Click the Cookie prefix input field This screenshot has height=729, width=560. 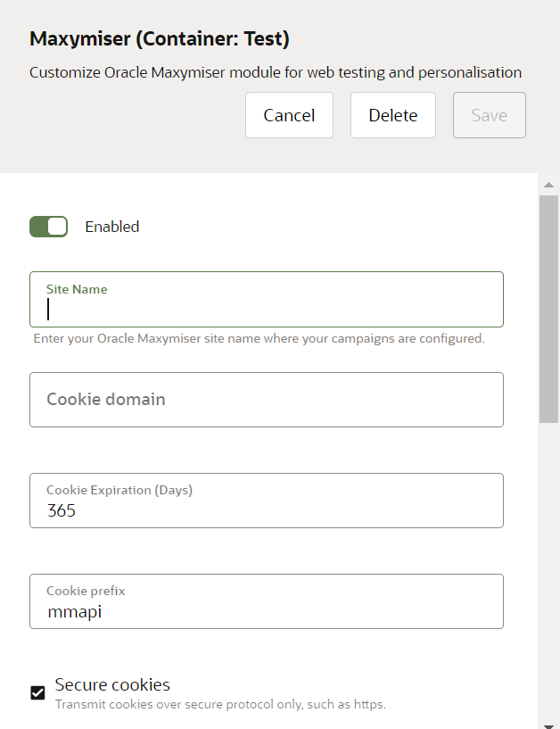pyautogui.click(x=266, y=601)
